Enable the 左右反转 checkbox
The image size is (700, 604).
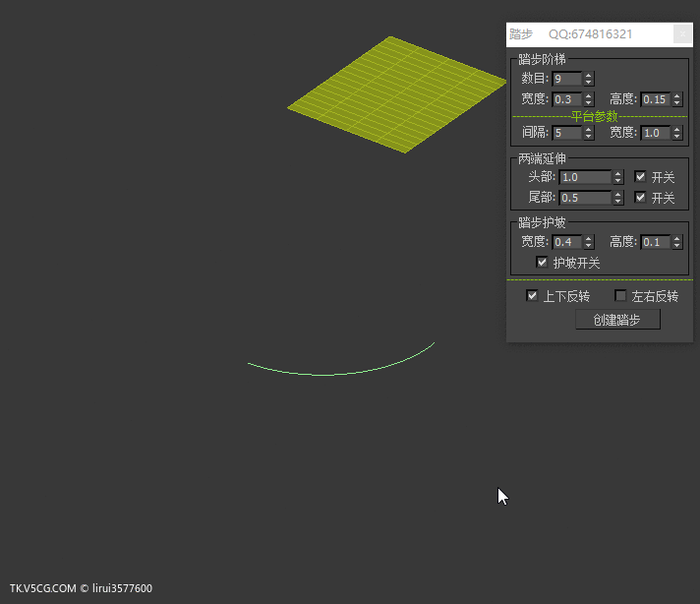click(620, 296)
